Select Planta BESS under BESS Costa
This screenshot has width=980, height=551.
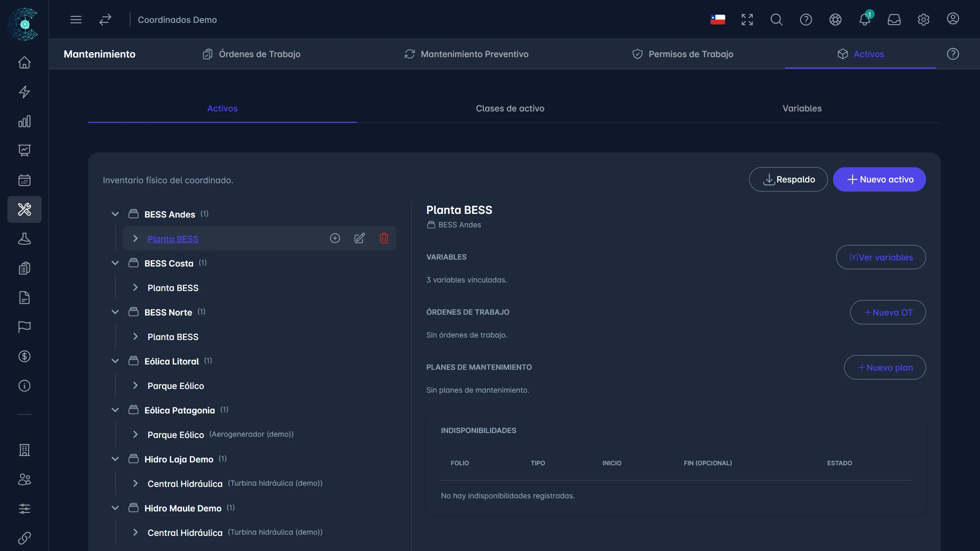tap(173, 288)
